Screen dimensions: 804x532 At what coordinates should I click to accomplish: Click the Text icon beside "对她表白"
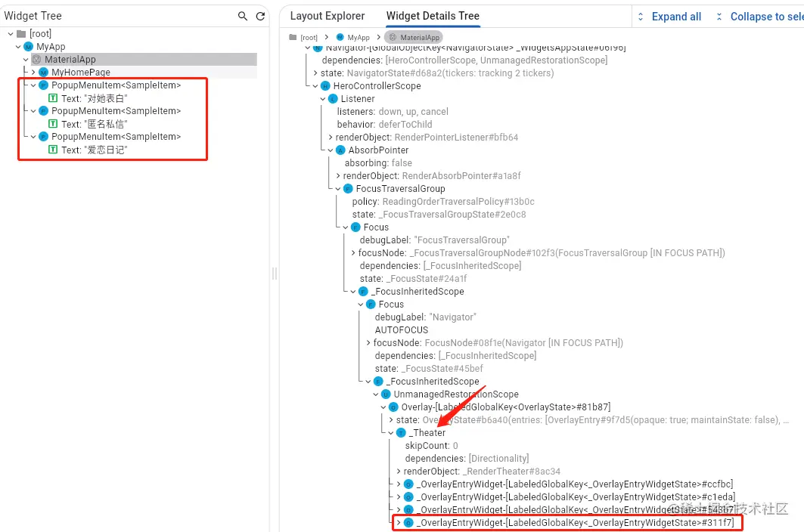[53, 98]
